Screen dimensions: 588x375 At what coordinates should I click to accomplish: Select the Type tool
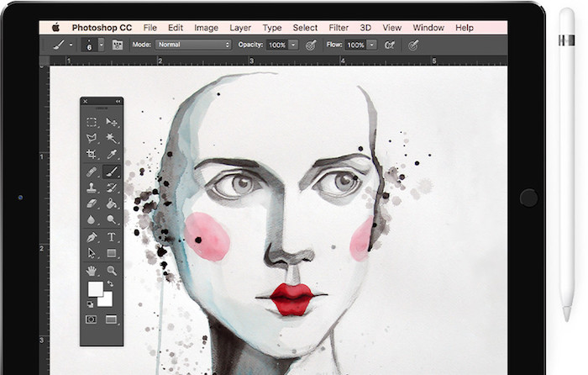point(111,236)
